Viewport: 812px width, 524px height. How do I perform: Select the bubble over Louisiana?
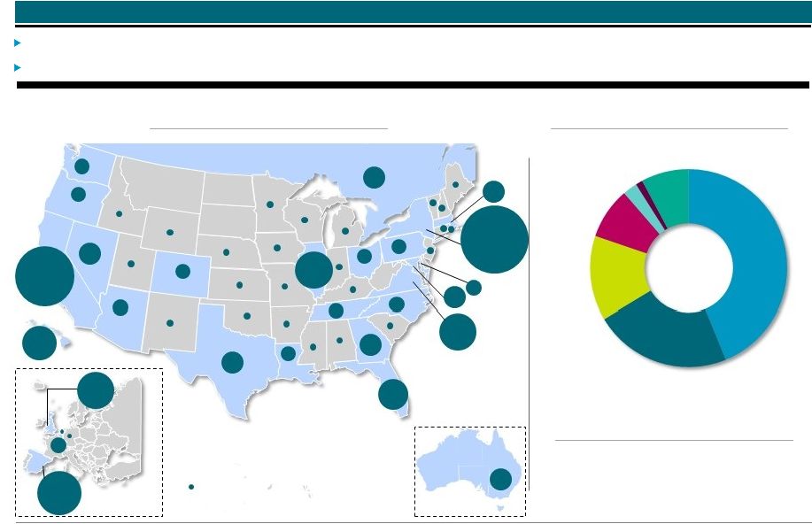click(x=289, y=354)
